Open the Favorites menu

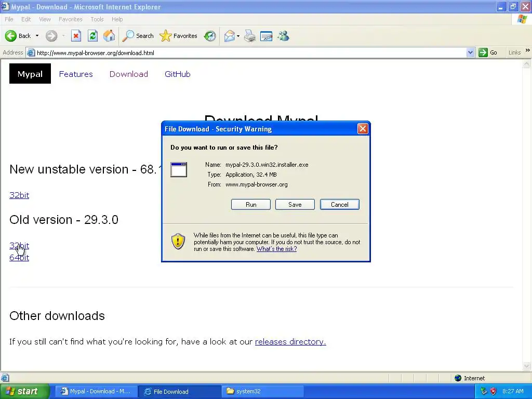pos(71,19)
